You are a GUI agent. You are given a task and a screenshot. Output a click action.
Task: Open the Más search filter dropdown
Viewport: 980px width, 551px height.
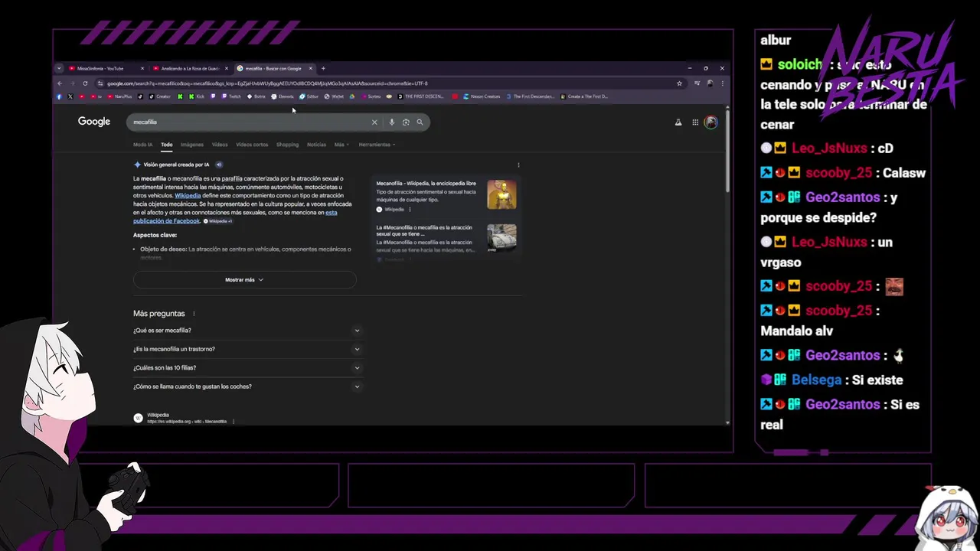pos(341,145)
